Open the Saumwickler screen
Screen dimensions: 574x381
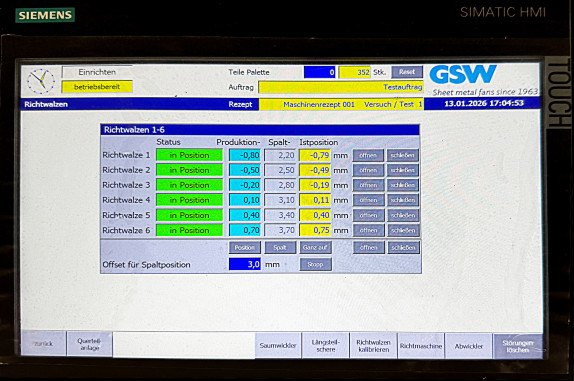278,345
